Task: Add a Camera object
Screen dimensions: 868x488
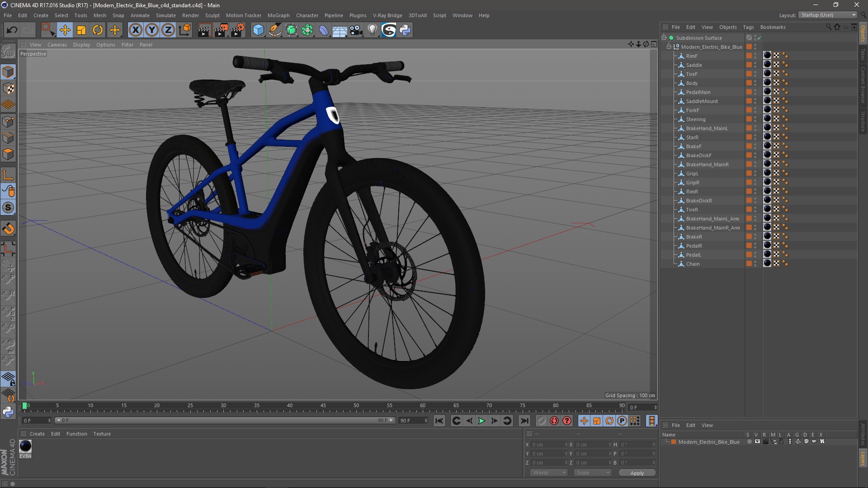Action: (x=356, y=30)
